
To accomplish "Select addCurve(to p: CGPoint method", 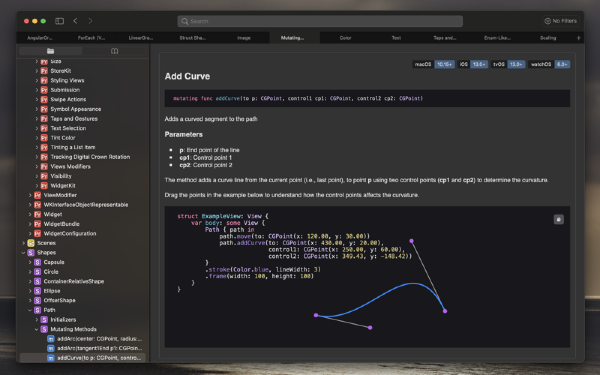I will (x=99, y=358).
